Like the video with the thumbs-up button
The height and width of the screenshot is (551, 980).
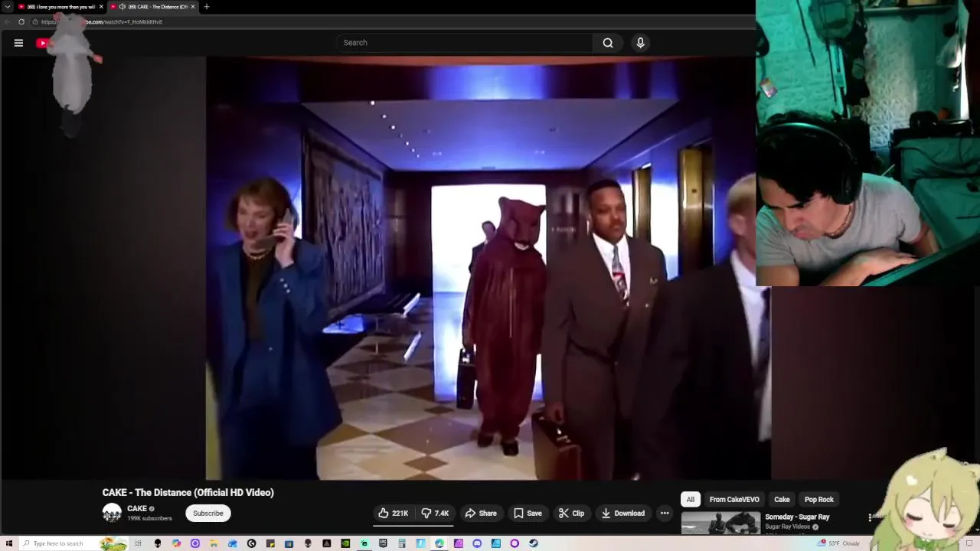click(394, 514)
